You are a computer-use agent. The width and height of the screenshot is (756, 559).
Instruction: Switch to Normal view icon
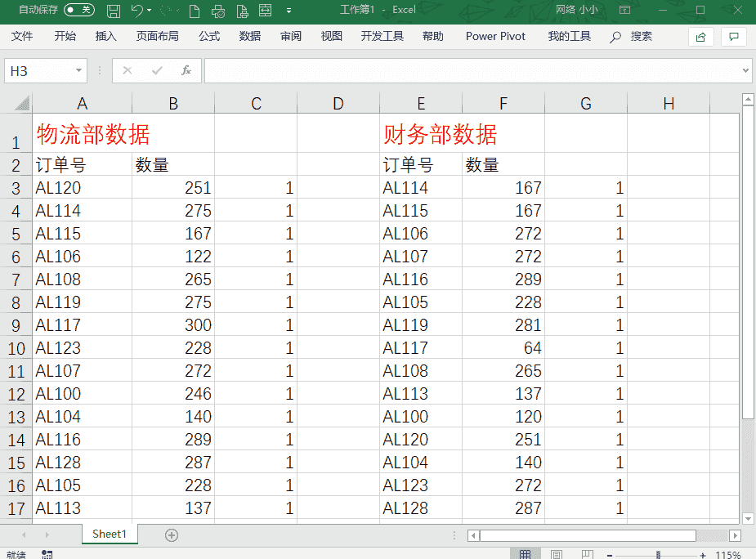point(525,555)
